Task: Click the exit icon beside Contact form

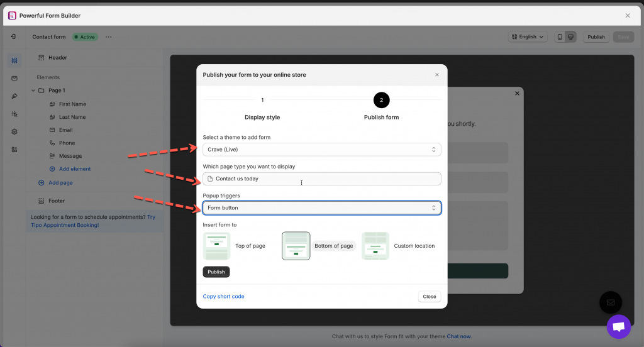Action: [x=14, y=37]
